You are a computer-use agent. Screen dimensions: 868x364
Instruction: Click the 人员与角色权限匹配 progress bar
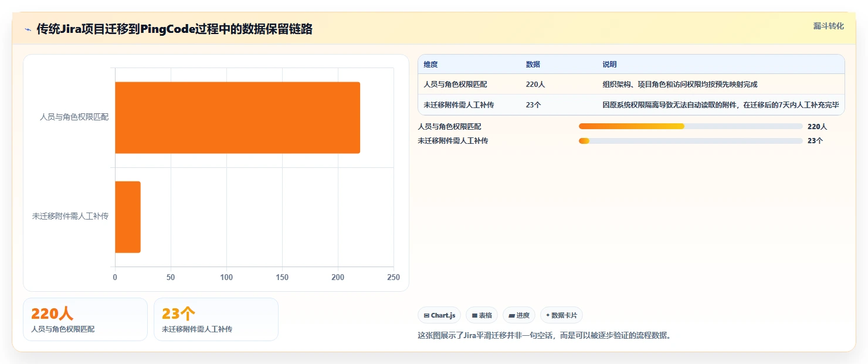click(x=690, y=126)
